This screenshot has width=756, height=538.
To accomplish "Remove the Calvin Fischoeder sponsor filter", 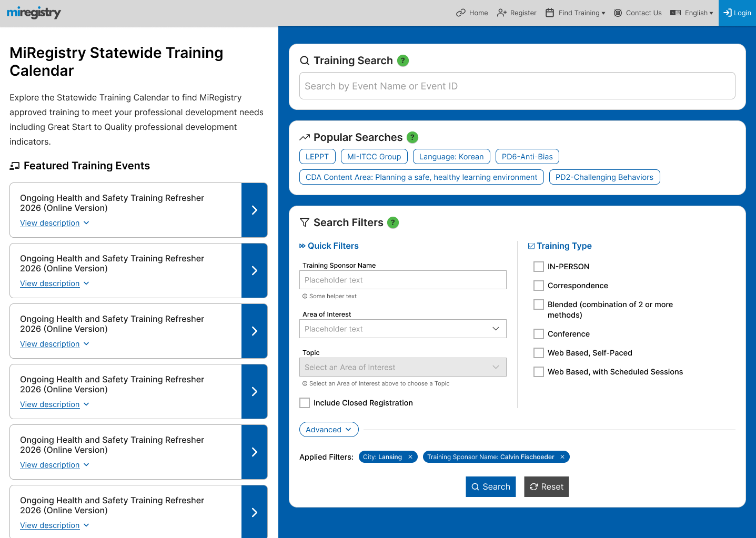I will tap(562, 457).
